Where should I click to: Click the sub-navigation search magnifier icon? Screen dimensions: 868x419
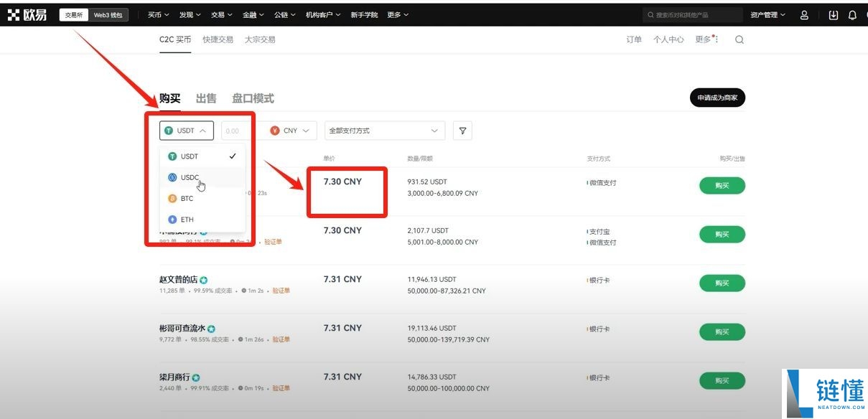tap(739, 39)
